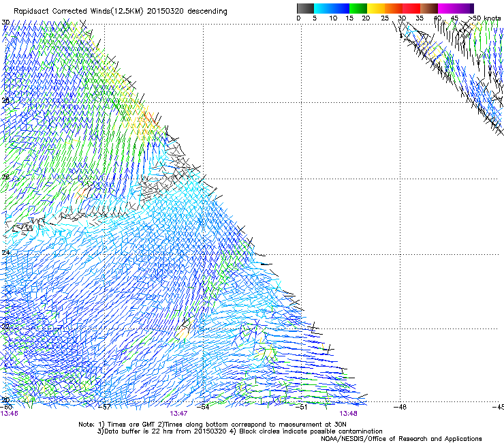Select the orange 25–30 knots legend segment

click(x=394, y=8)
